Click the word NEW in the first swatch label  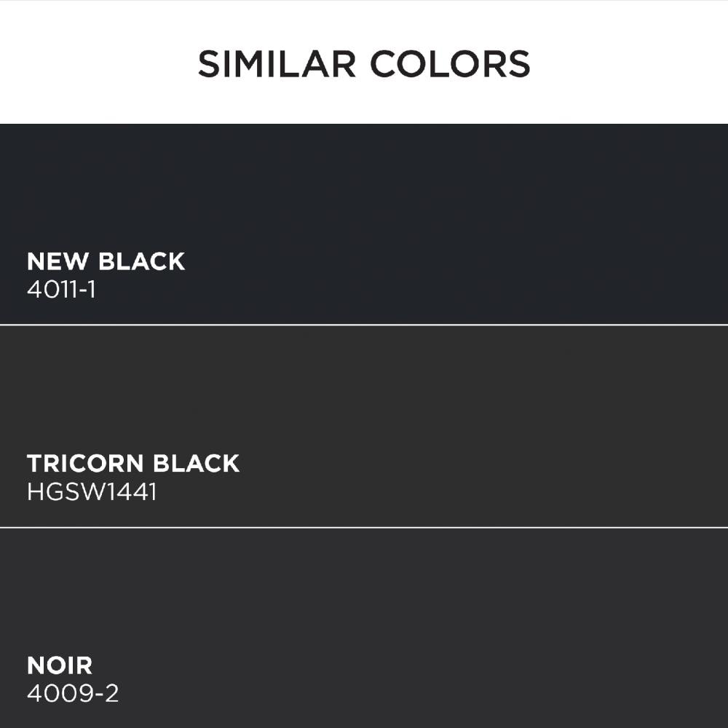point(58,261)
